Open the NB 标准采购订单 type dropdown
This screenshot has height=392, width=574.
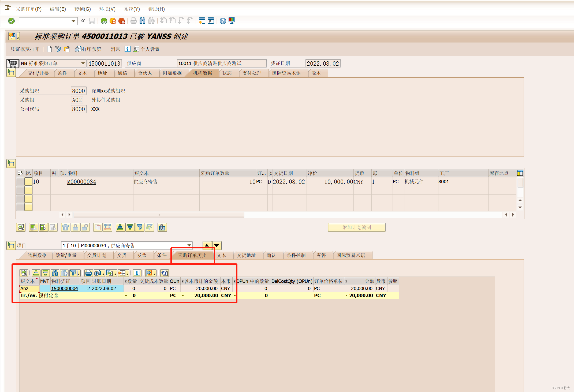click(83, 63)
